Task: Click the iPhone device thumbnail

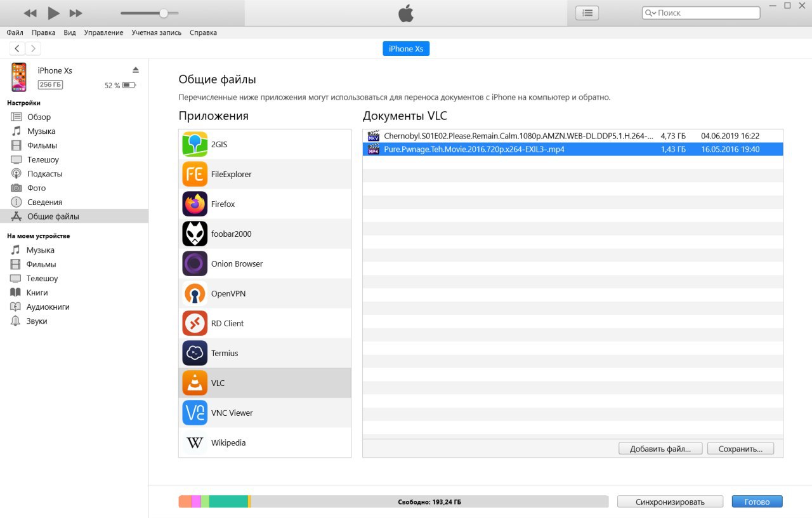Action: [x=19, y=77]
